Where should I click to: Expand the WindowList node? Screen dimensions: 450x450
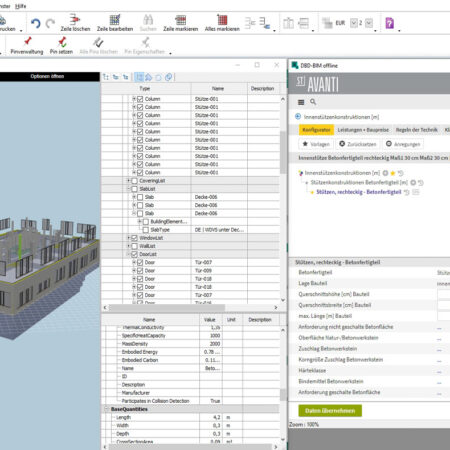click(x=129, y=238)
